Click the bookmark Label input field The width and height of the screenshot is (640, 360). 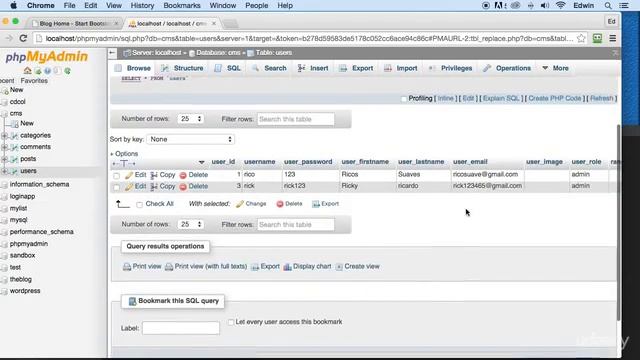pos(181,328)
